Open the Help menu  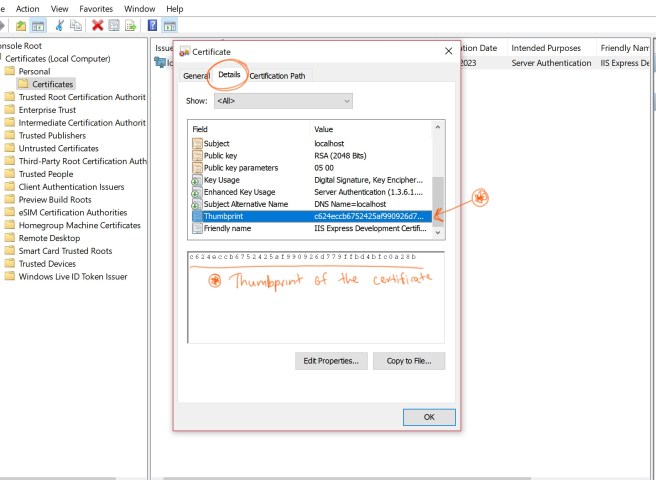[174, 9]
